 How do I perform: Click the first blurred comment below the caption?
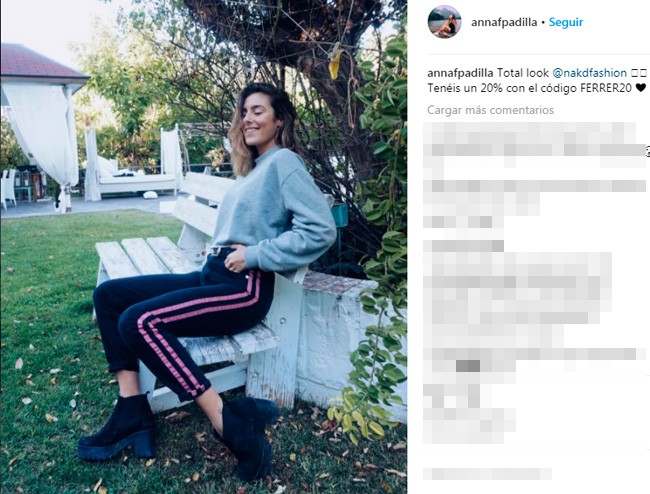(535, 145)
